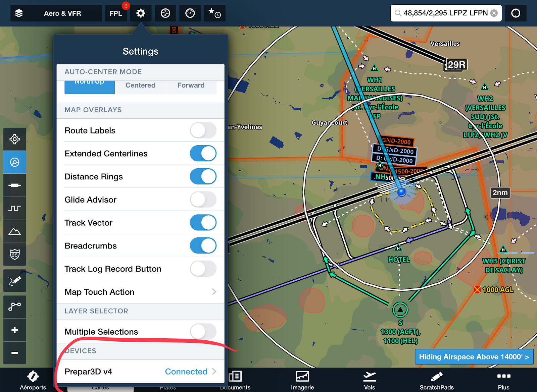The height and width of the screenshot is (392, 537).
Task: Select Forward auto-center mode
Action: click(191, 86)
